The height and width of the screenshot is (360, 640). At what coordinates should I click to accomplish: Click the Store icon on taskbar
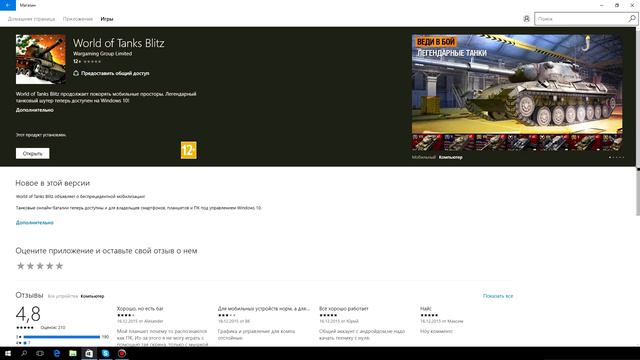coord(89,353)
